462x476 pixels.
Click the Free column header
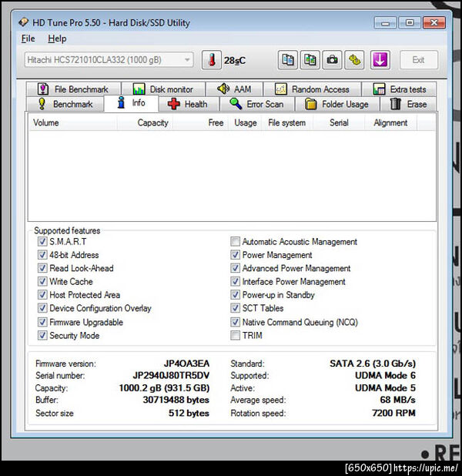(x=200, y=122)
